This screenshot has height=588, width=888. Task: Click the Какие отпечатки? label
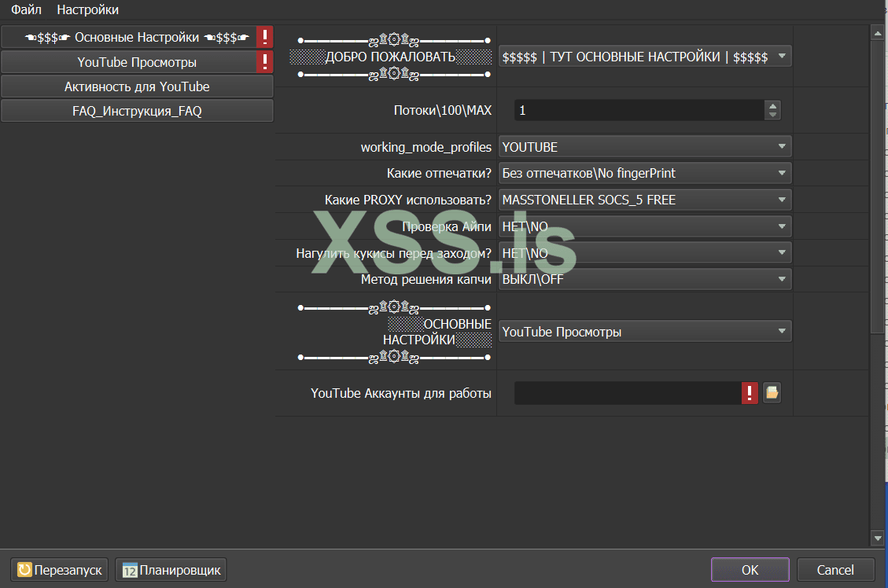pos(439,173)
